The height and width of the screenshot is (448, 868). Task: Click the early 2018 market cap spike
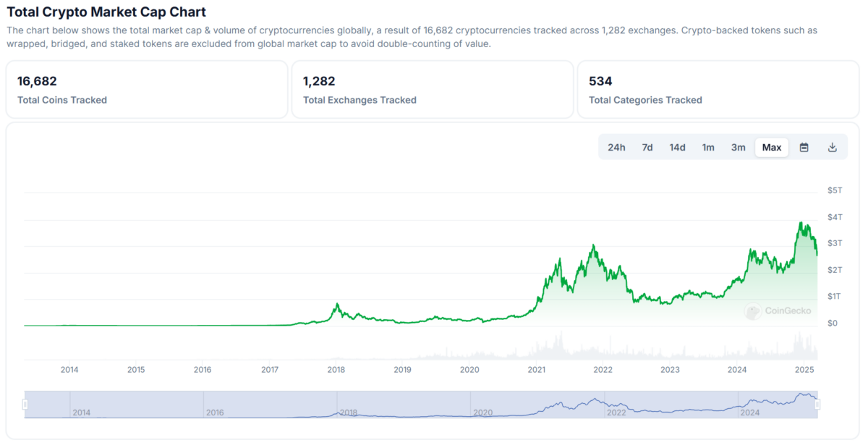[x=336, y=304]
